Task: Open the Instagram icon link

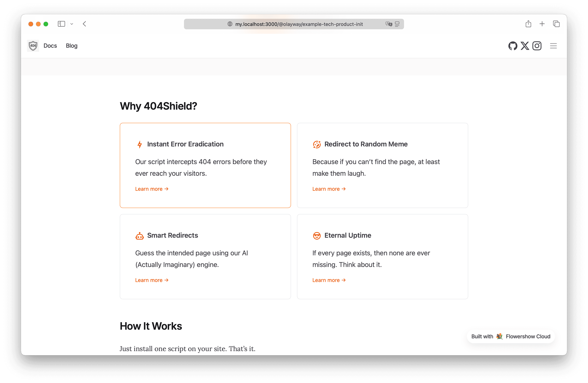Action: coord(537,46)
